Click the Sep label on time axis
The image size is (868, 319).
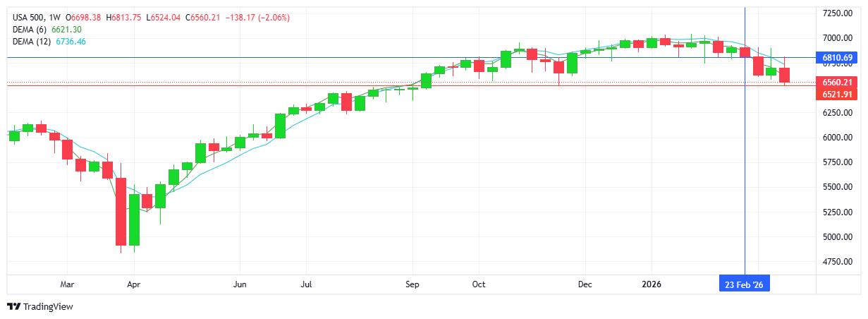[x=412, y=285]
